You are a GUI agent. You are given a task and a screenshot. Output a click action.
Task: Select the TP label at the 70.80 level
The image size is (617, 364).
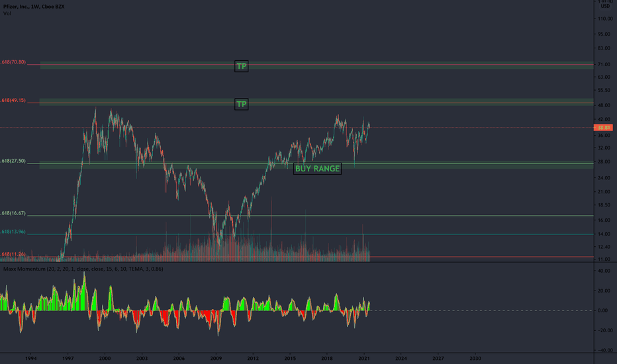click(x=241, y=66)
